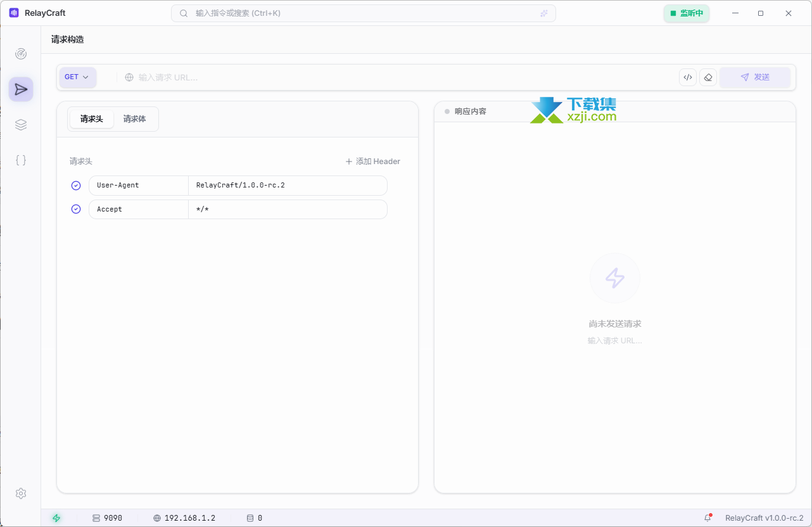
Task: Open the layers stack icon in sidebar
Action: click(21, 125)
